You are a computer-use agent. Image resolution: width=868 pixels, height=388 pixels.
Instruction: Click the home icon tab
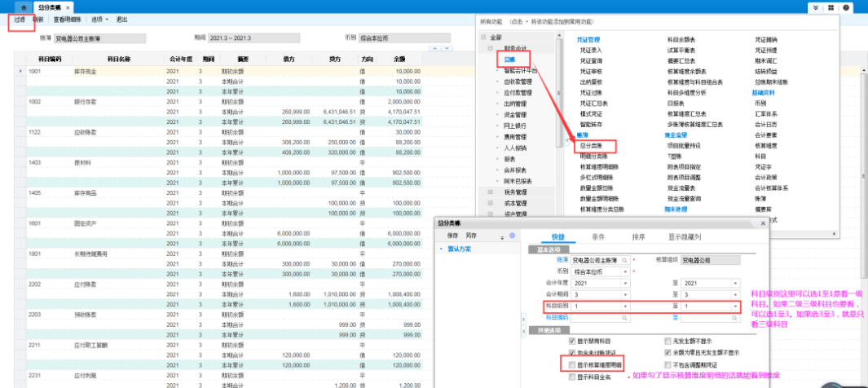pyautogui.click(x=24, y=6)
